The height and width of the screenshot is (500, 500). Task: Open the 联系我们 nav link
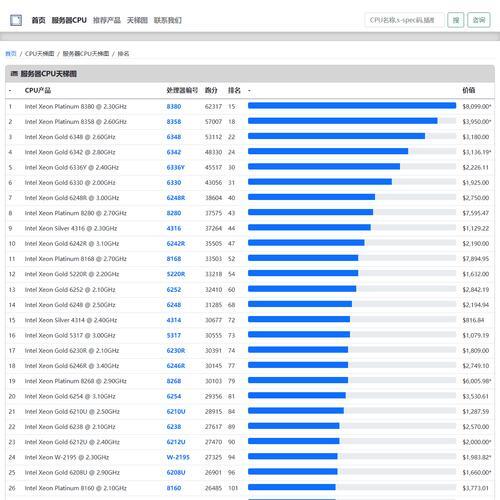point(168,20)
